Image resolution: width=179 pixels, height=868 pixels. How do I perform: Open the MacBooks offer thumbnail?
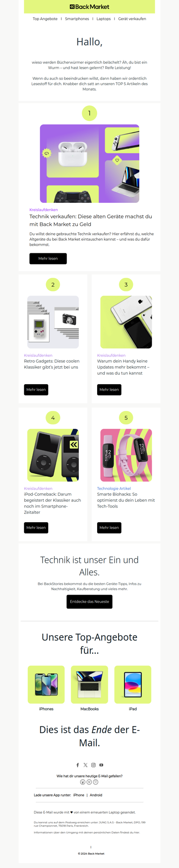pos(89,684)
